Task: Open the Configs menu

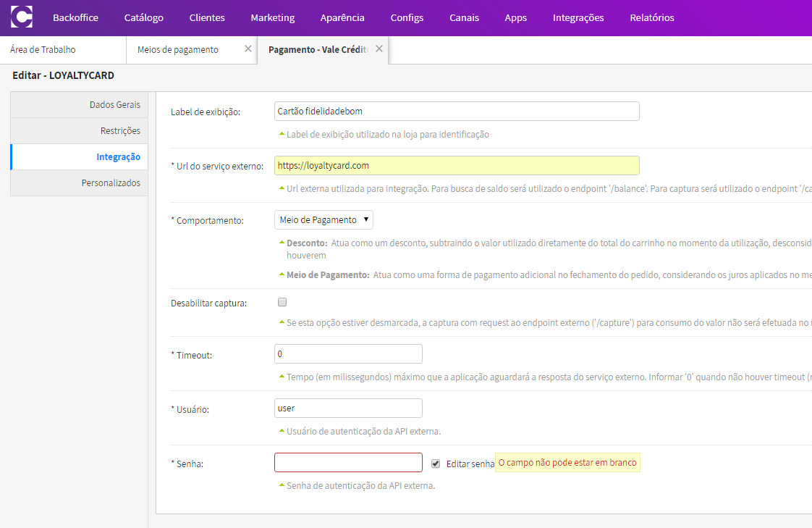Action: coord(407,17)
